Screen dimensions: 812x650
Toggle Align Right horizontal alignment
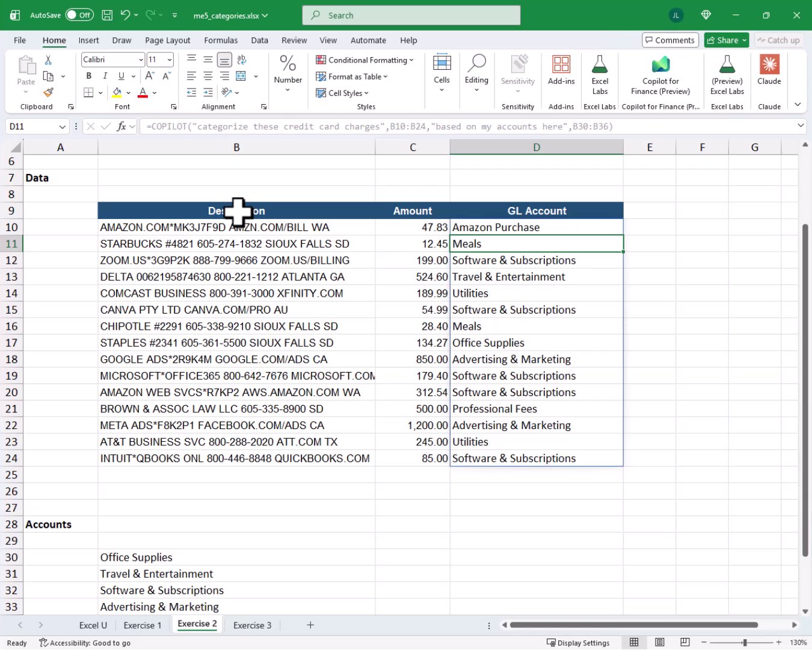224,76
